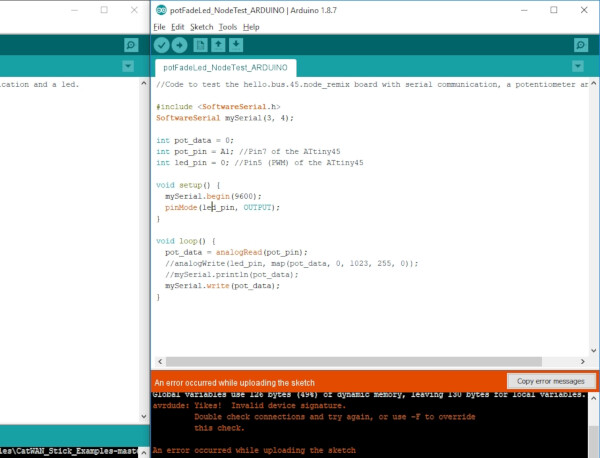This screenshot has width=600, height=458.
Task: Click scroll up arrow in left window editor
Action: click(143, 83)
